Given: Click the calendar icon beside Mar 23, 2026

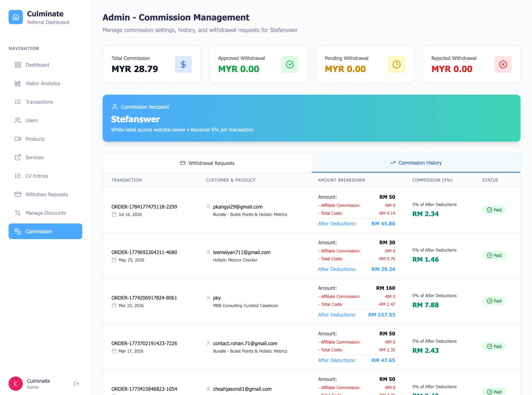Looking at the screenshot, I should [x=114, y=306].
